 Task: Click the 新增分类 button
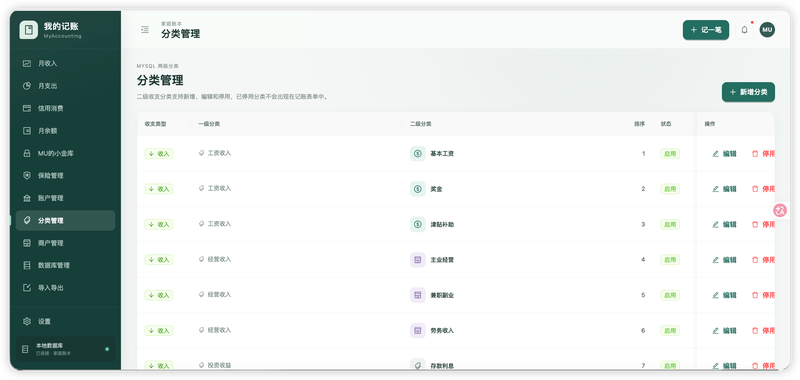(x=748, y=92)
